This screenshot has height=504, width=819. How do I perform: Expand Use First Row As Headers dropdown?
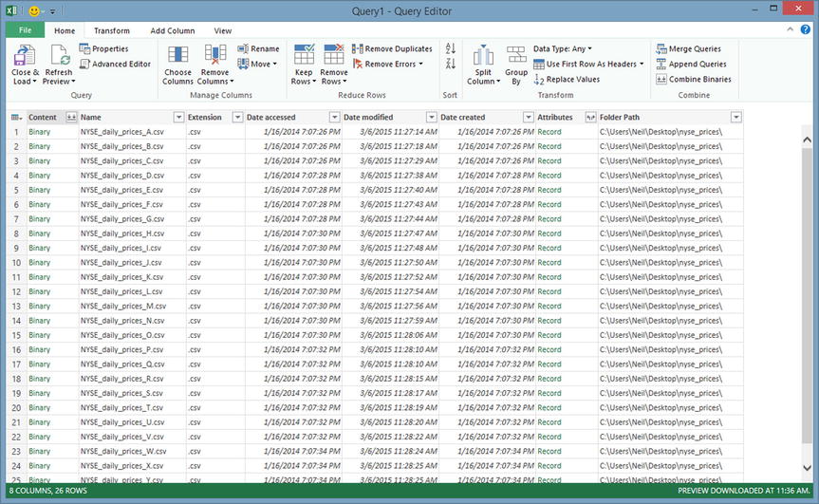(x=642, y=65)
